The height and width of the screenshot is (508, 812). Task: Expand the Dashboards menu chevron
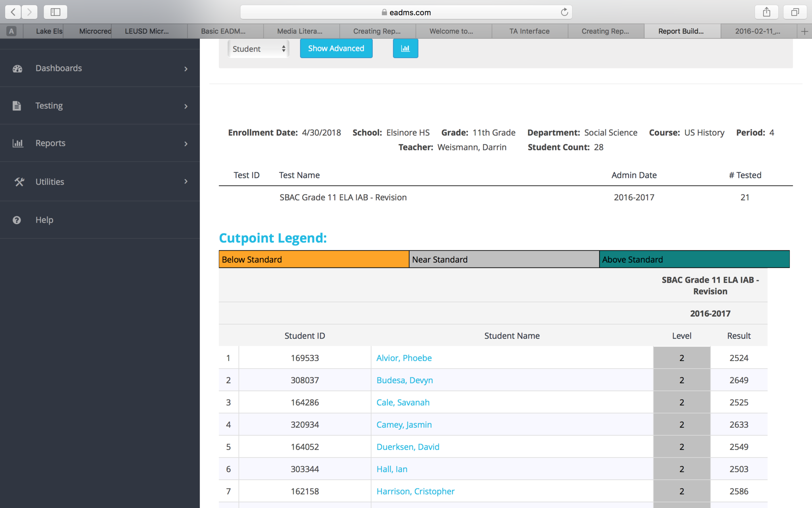tap(186, 69)
